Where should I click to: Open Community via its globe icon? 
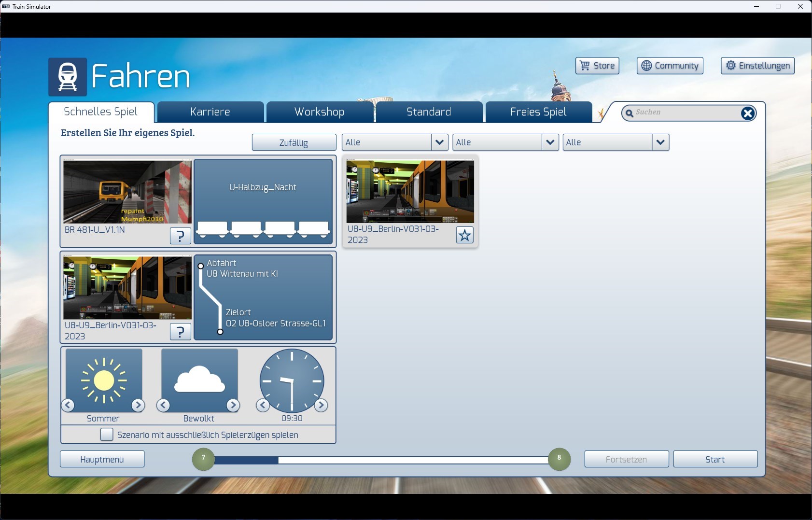tap(646, 66)
